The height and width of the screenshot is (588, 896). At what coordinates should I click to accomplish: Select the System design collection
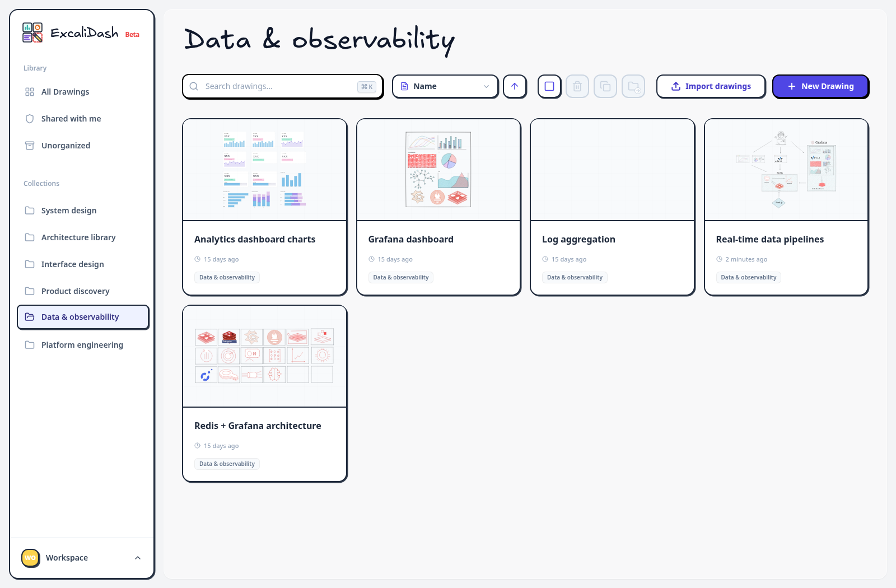pyautogui.click(x=83, y=211)
